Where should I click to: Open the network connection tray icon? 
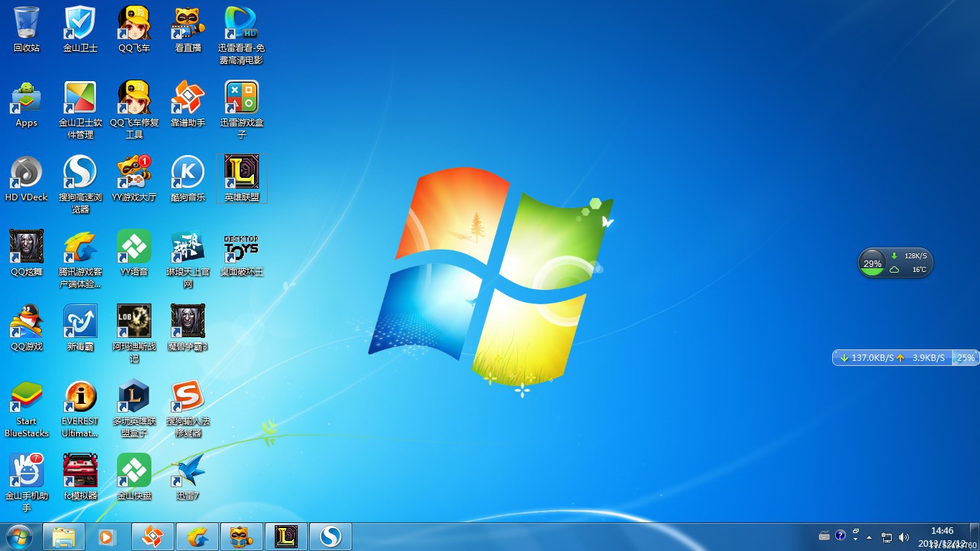[887, 537]
